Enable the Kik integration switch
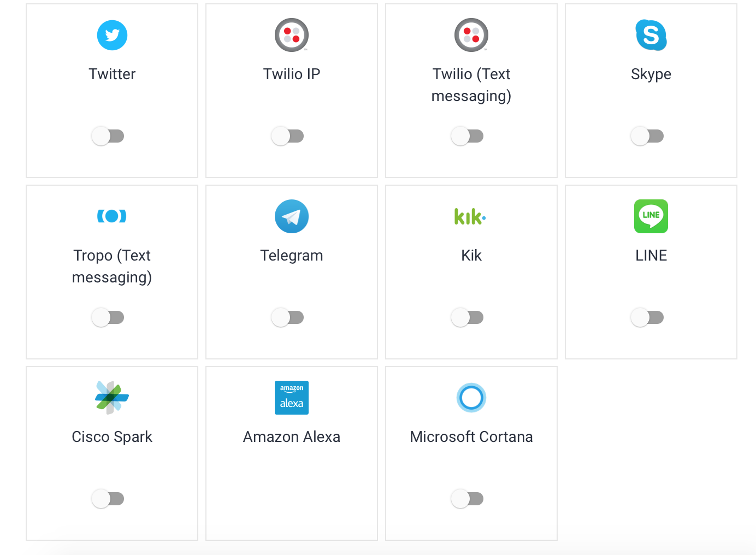The width and height of the screenshot is (756, 555). pos(467,317)
